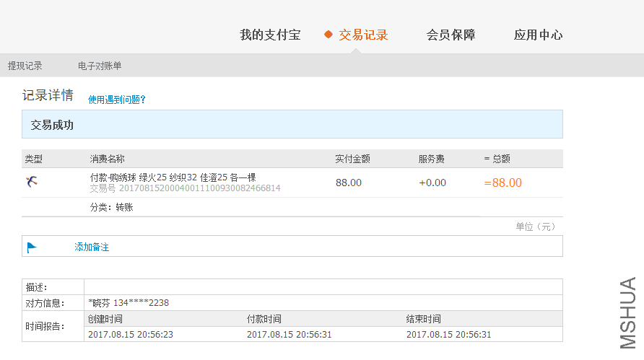Click the Alipay transfer type icon

[x=32, y=181]
